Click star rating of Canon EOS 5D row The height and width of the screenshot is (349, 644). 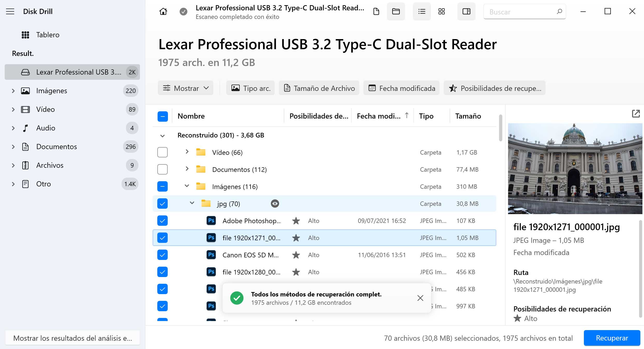point(296,255)
